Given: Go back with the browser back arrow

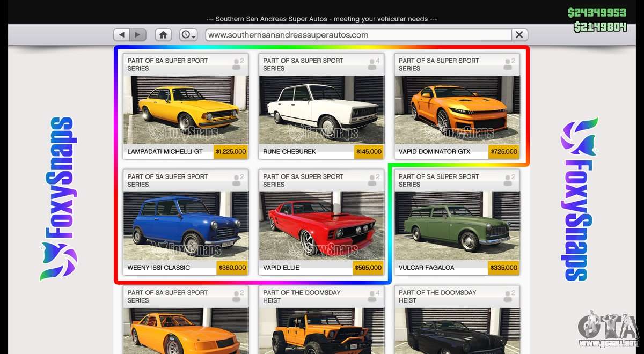Looking at the screenshot, I should click(122, 35).
